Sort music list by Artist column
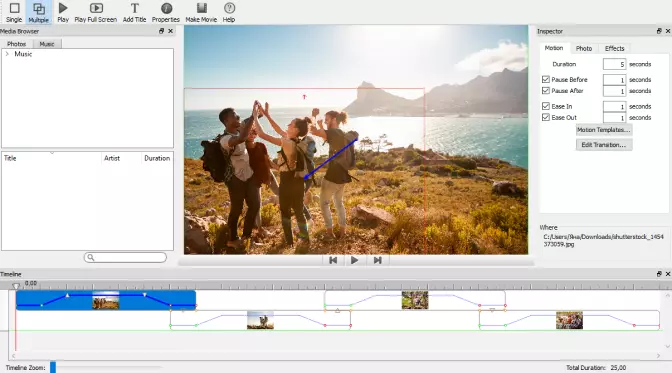The image size is (672, 373). click(x=121, y=158)
